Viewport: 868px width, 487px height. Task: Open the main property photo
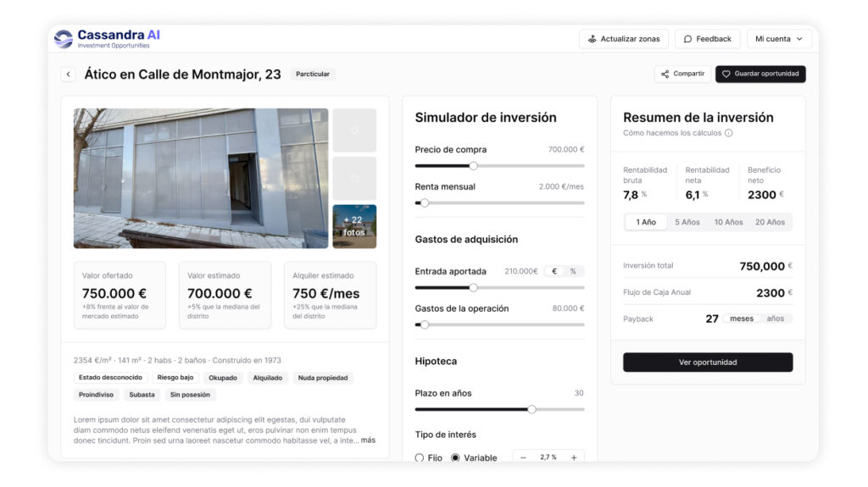(x=201, y=178)
